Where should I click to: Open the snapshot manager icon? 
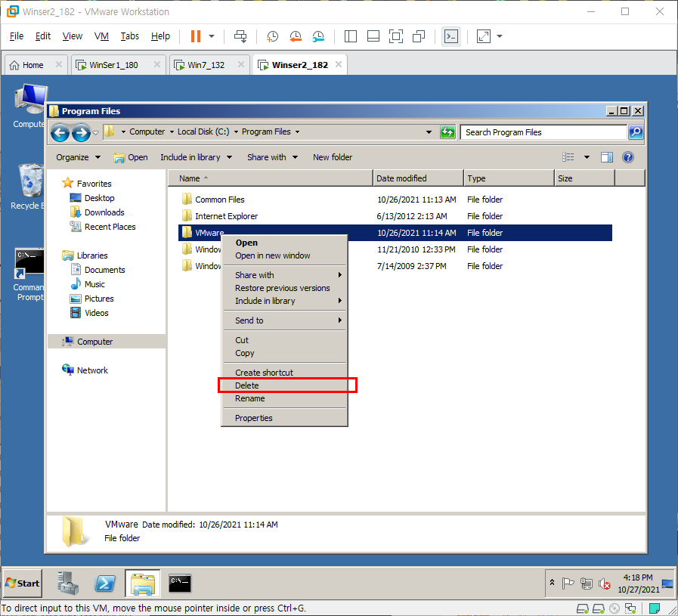tap(318, 36)
